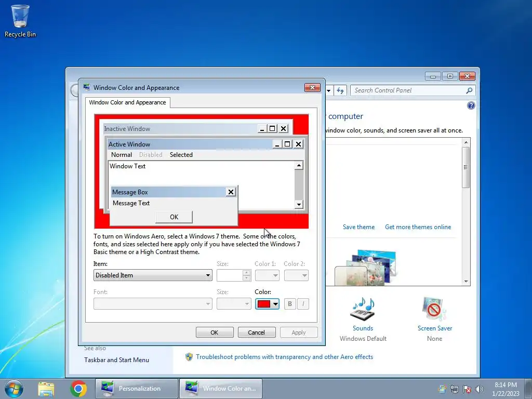
Task: Open the address bar history dropdown arrow
Action: [328, 90]
